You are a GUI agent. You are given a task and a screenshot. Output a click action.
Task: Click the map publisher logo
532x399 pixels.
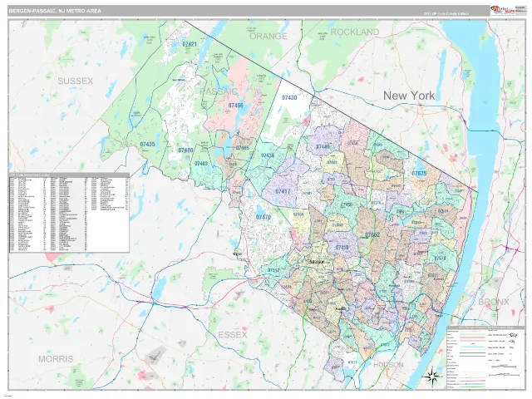click(502, 10)
